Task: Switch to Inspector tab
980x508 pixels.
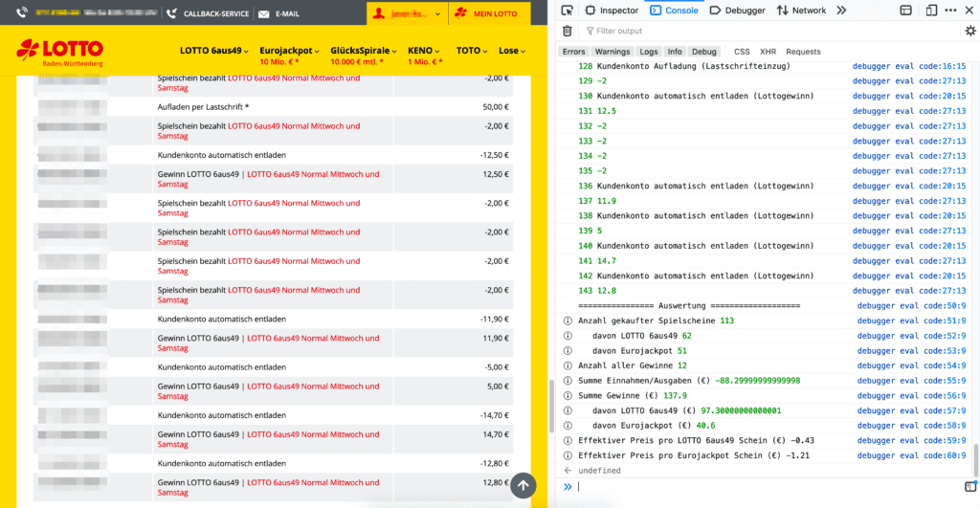Action: 612,10
